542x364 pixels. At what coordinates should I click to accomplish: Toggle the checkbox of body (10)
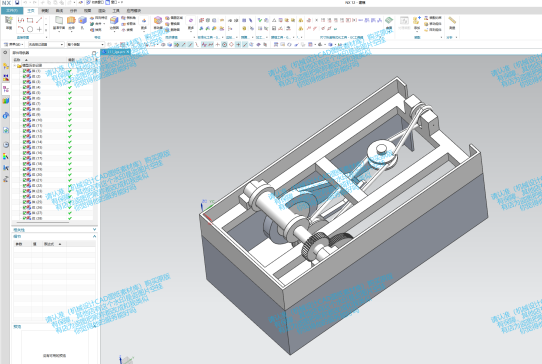[x=25, y=120]
